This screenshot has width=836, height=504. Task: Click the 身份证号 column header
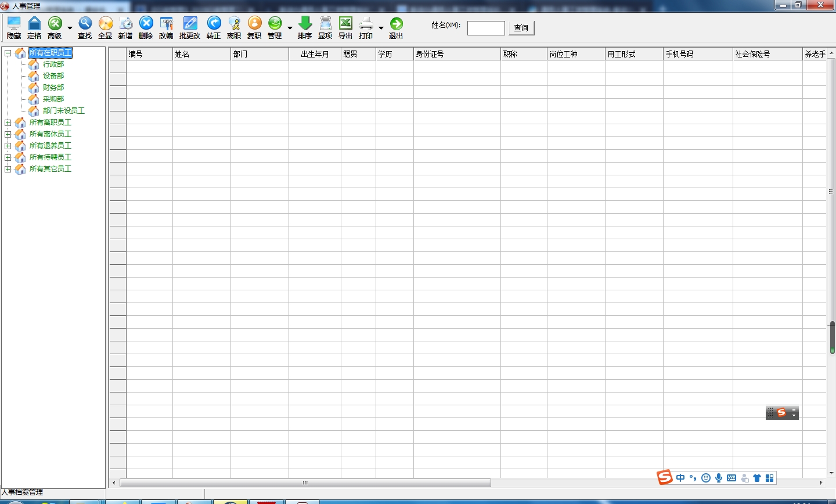point(457,54)
